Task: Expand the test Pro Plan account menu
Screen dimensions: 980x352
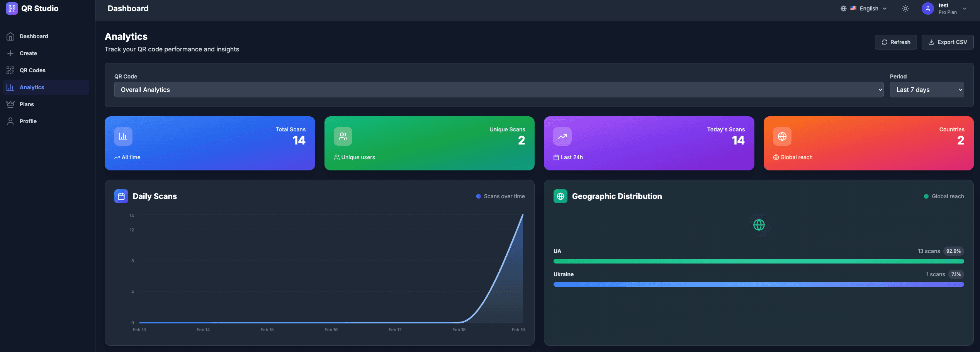Action: pyautogui.click(x=964, y=9)
